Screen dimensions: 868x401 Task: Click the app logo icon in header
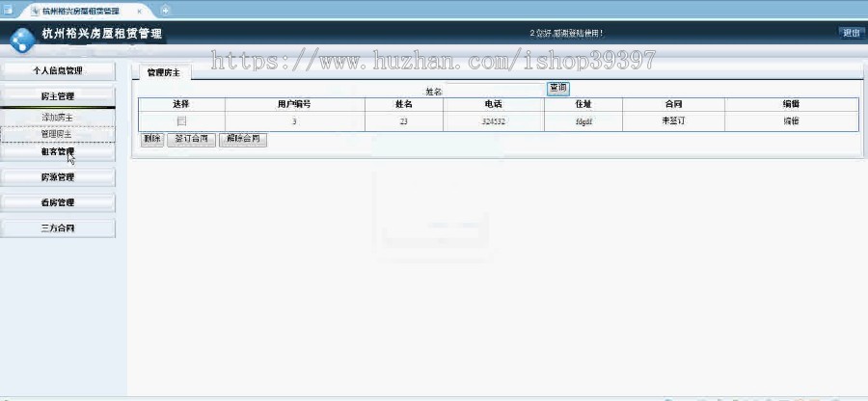tap(22, 40)
